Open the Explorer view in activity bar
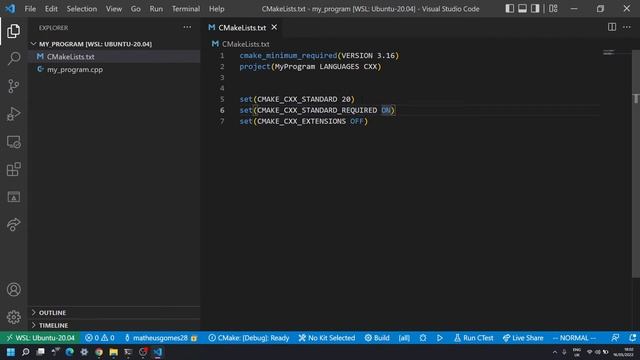 tap(13, 31)
